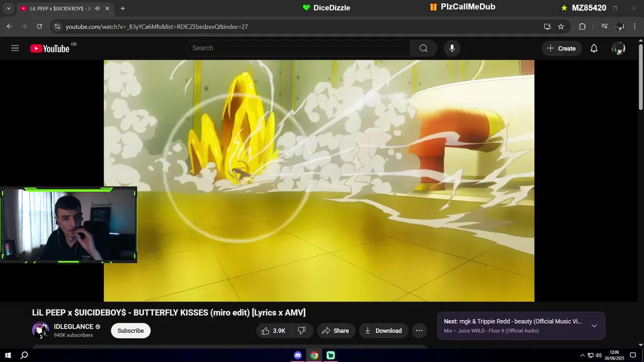The width and height of the screenshot is (644, 362).
Task: Install app icon in address bar
Action: pos(547,27)
